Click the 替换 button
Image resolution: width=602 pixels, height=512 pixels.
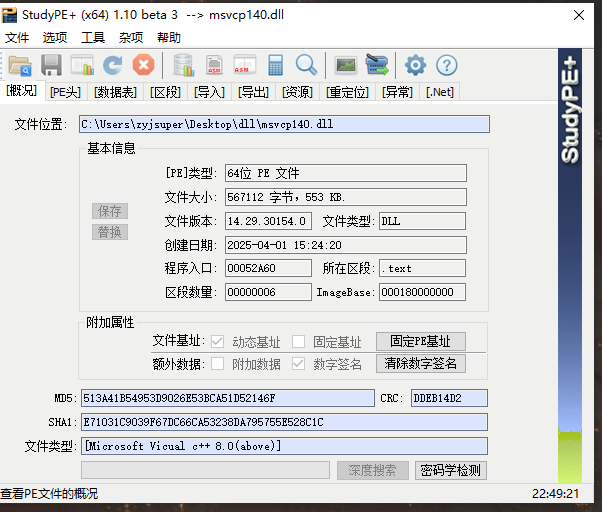[110, 232]
